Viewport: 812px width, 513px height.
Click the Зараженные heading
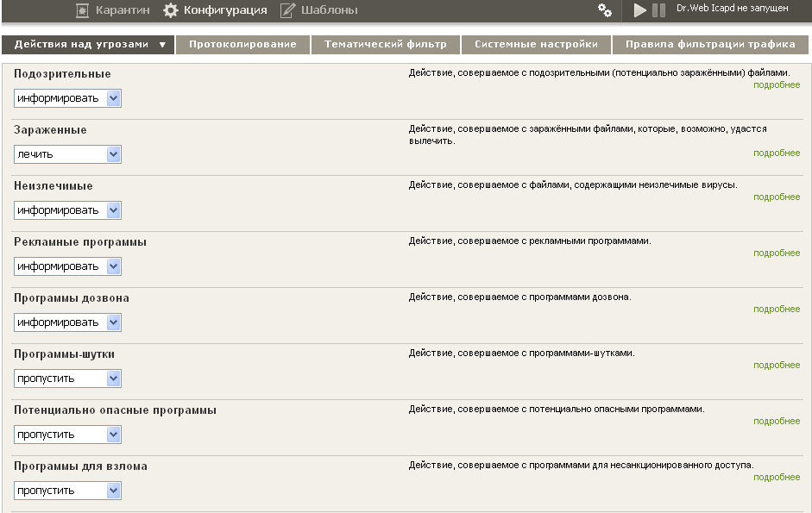pyautogui.click(x=50, y=130)
